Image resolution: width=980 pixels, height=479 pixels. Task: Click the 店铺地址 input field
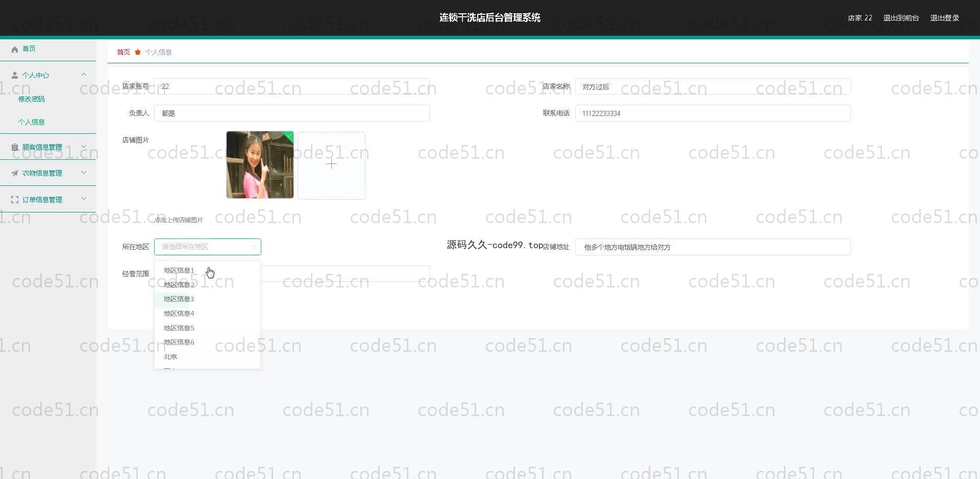tap(713, 247)
